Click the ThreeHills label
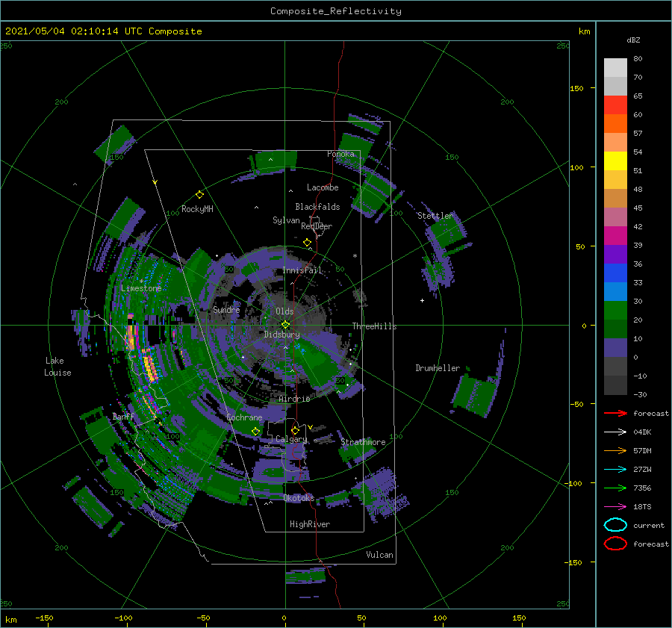 tap(375, 326)
